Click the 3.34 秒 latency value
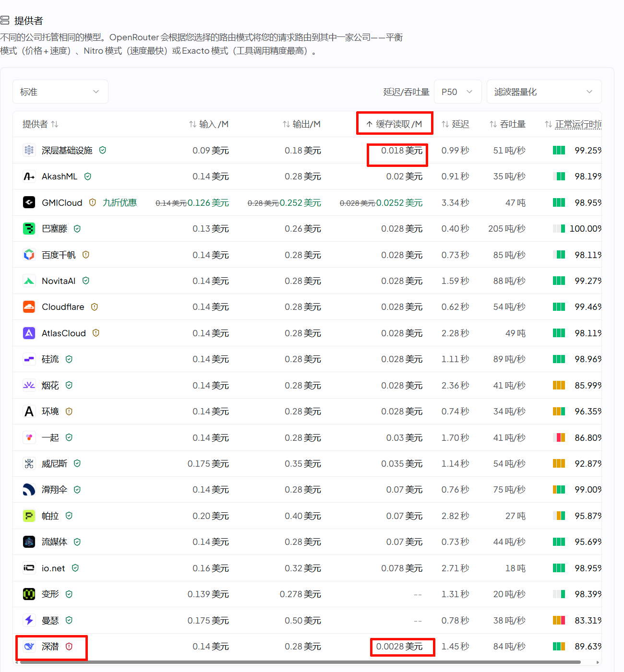 point(456,202)
